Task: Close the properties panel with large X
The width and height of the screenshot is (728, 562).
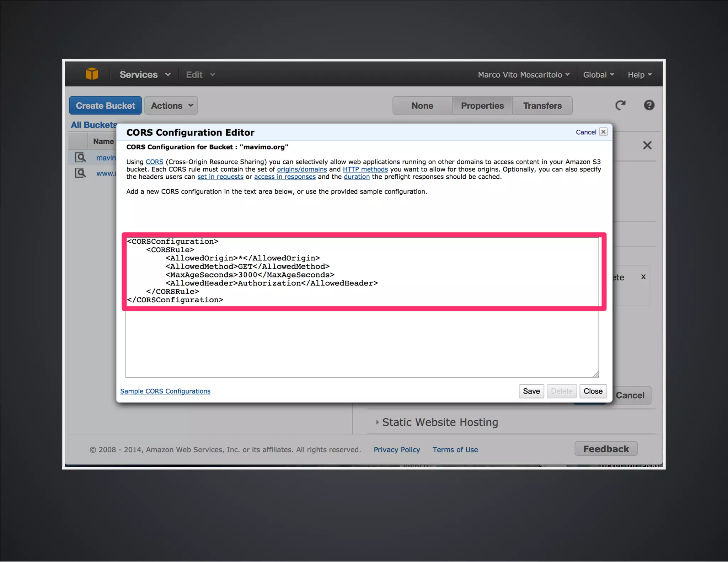Action: tap(647, 145)
